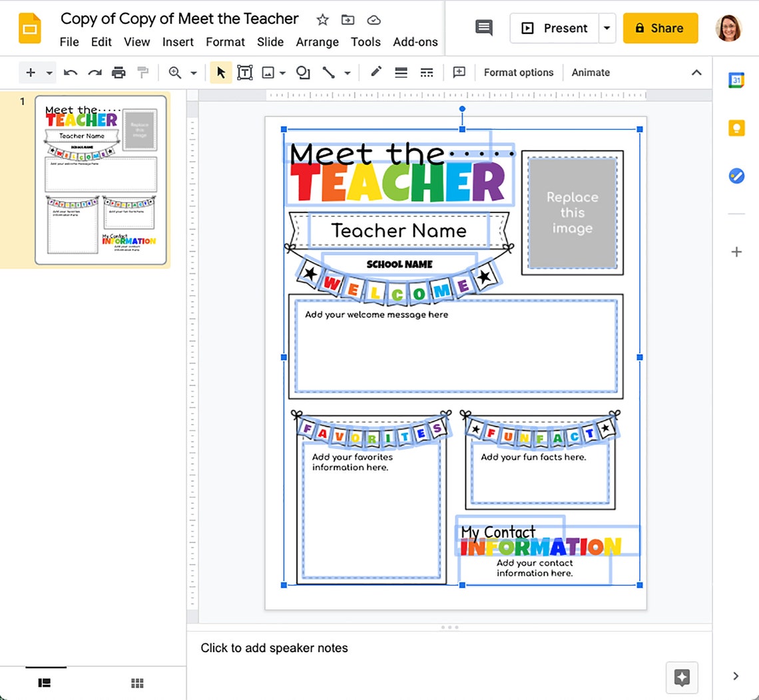Choose the Shape insertion tool
Viewport: 759px width, 700px height.
pyautogui.click(x=303, y=73)
